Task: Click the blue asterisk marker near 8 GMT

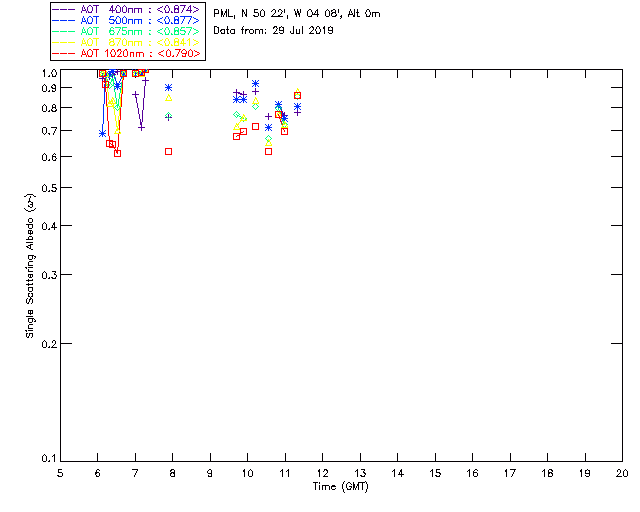Action: tap(168, 88)
